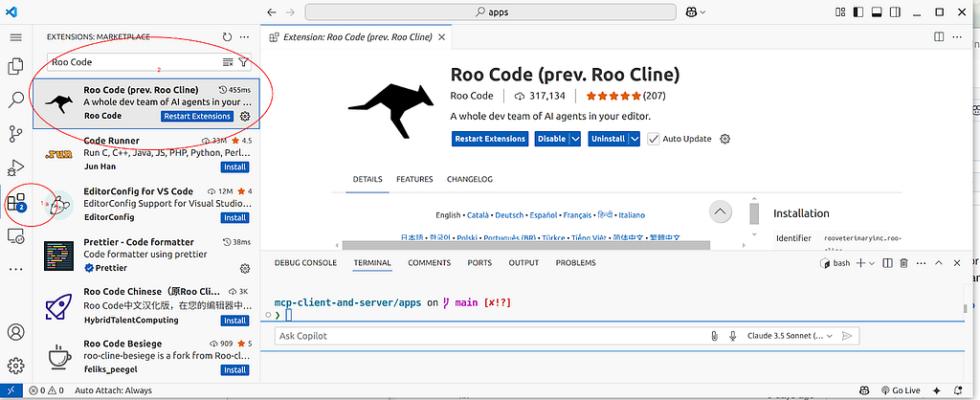Refresh the extensions marketplace list
The width and height of the screenshot is (980, 400).
tap(227, 37)
